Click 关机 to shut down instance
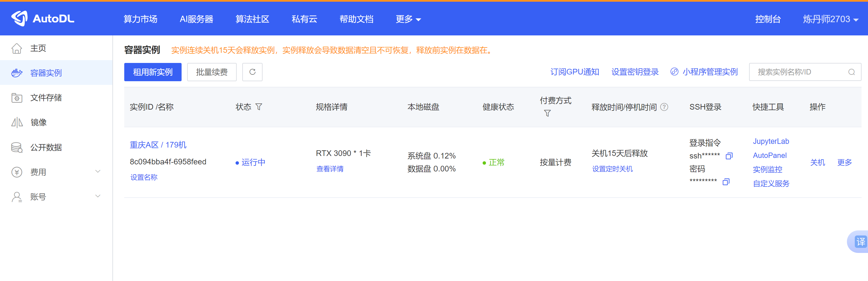The image size is (868, 281). tap(817, 162)
